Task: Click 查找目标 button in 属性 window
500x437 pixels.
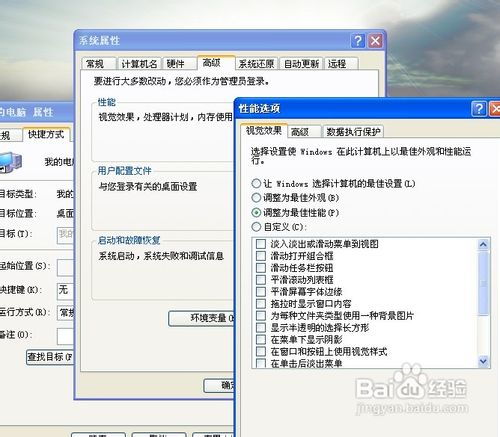Action: click(50, 357)
